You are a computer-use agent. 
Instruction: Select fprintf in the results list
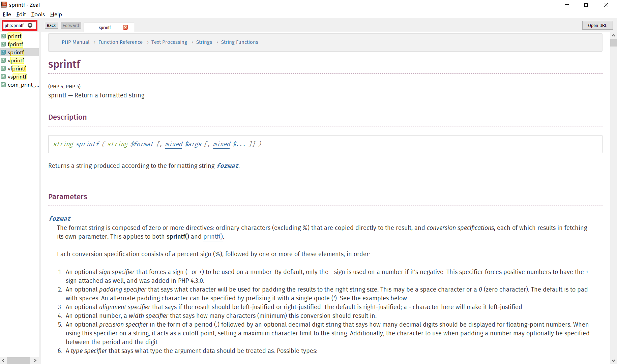20,44
